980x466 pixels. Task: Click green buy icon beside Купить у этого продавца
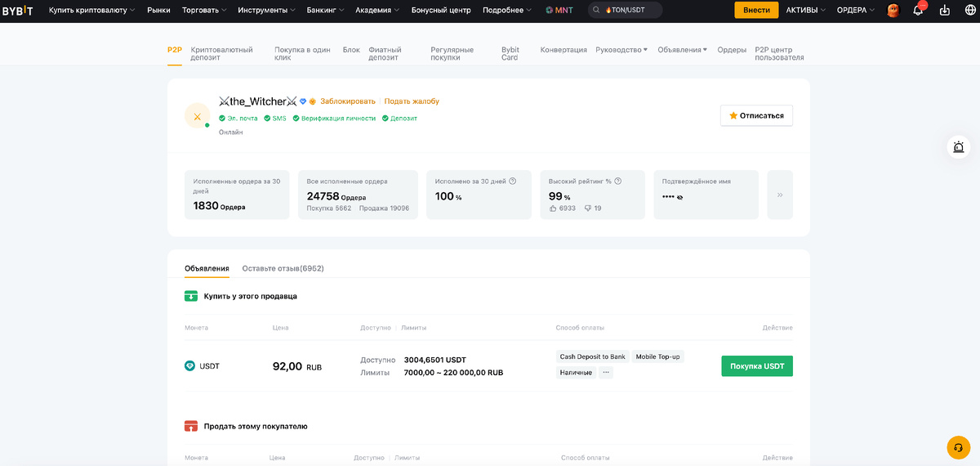coord(191,296)
